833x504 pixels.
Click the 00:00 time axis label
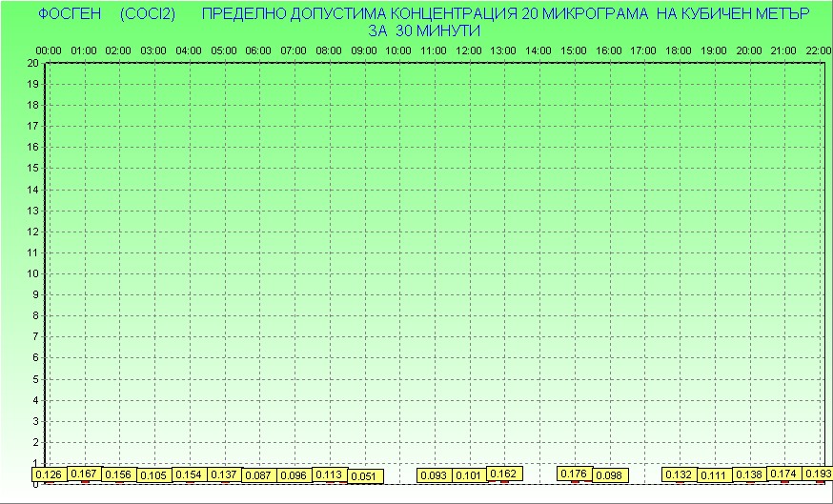click(x=49, y=50)
